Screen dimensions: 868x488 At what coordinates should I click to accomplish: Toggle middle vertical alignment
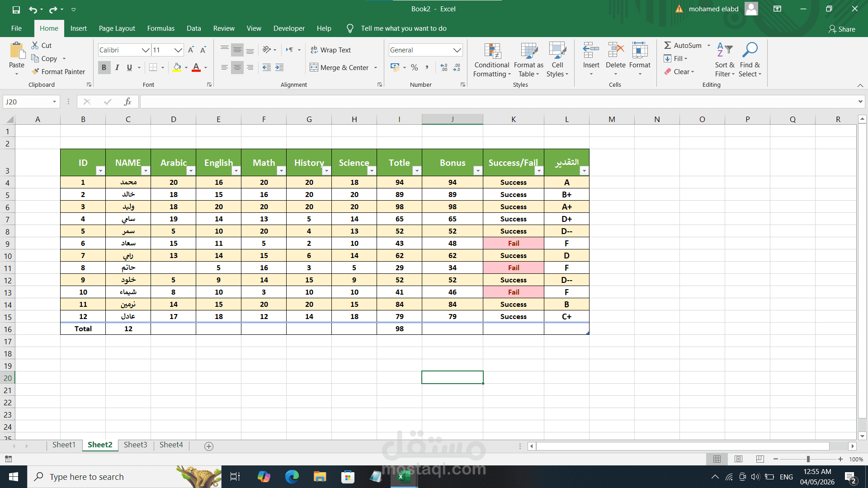(x=237, y=50)
